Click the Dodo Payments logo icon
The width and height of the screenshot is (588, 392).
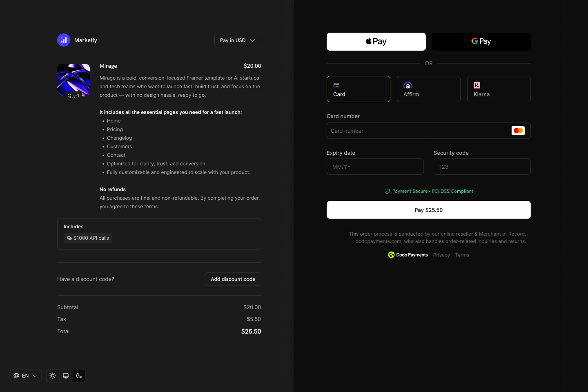pyautogui.click(x=391, y=254)
